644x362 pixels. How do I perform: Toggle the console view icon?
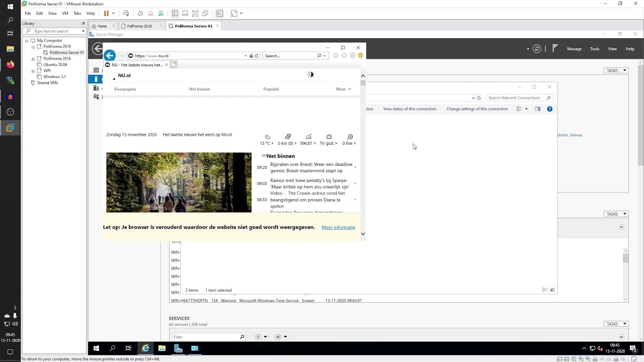[219, 14]
